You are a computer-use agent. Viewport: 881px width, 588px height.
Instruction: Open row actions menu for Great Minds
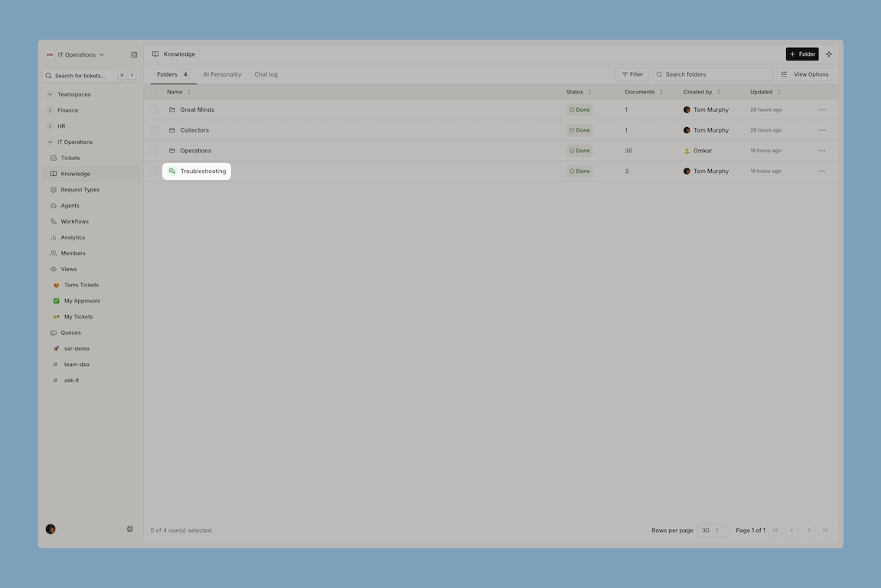coord(822,109)
